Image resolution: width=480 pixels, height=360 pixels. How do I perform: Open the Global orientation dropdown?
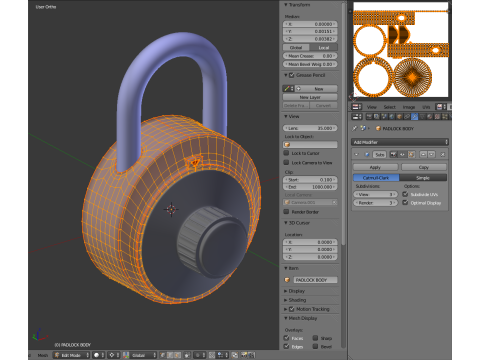tap(144, 355)
